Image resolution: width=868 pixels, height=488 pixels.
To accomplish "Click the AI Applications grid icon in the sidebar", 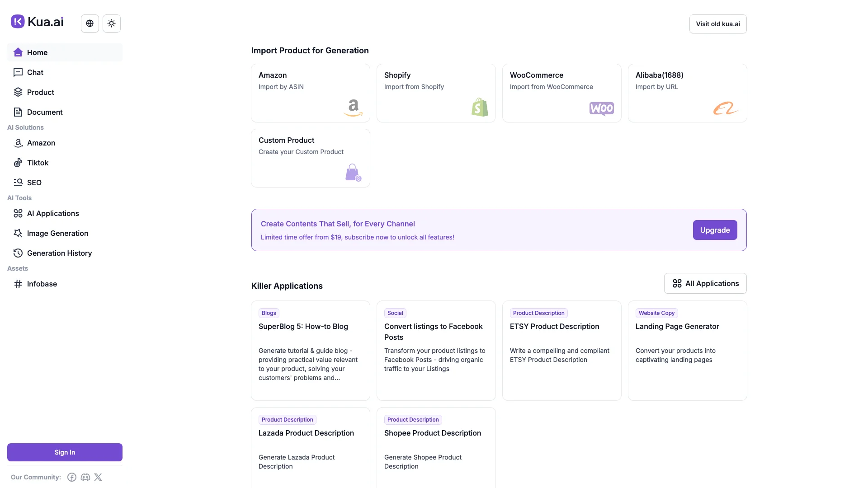I will point(18,213).
